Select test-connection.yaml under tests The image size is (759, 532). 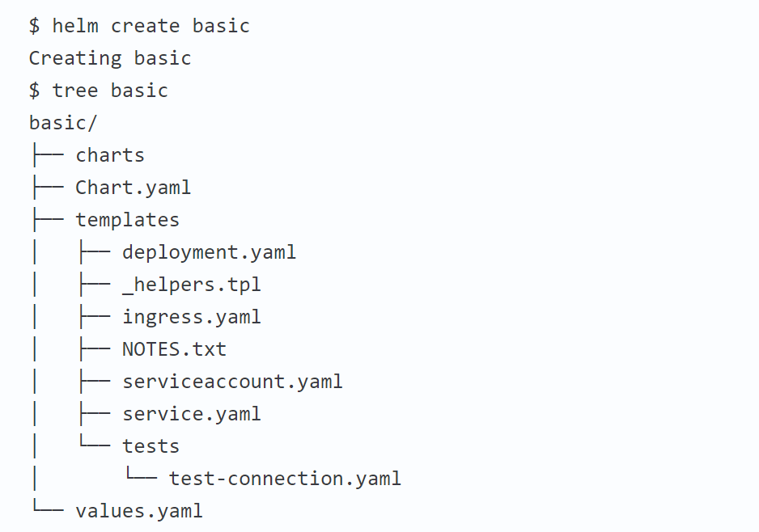(285, 479)
